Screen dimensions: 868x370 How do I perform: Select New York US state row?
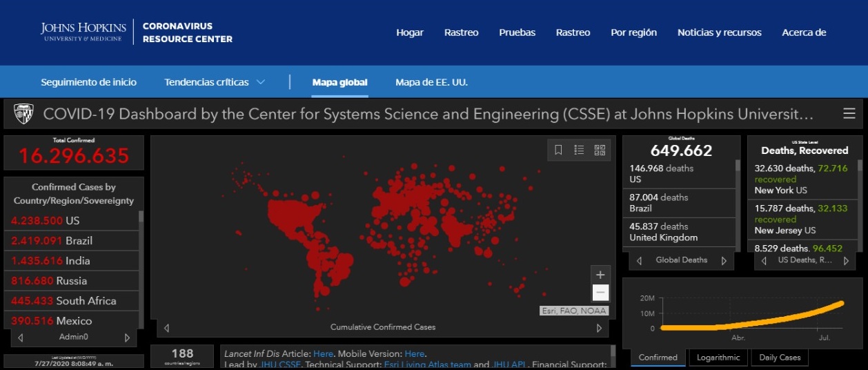pyautogui.click(x=802, y=179)
